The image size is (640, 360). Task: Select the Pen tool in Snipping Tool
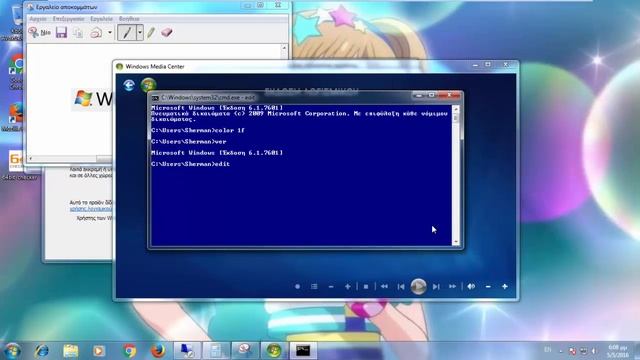pos(127,33)
